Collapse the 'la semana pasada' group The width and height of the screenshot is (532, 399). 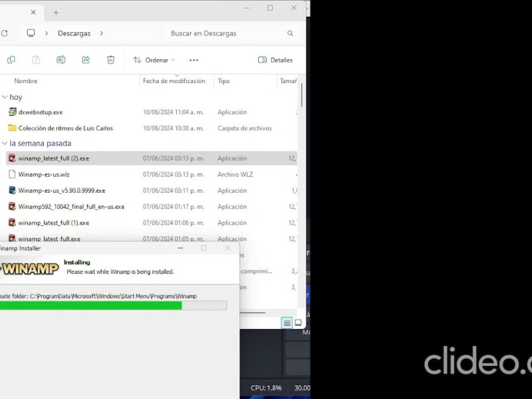click(5, 144)
